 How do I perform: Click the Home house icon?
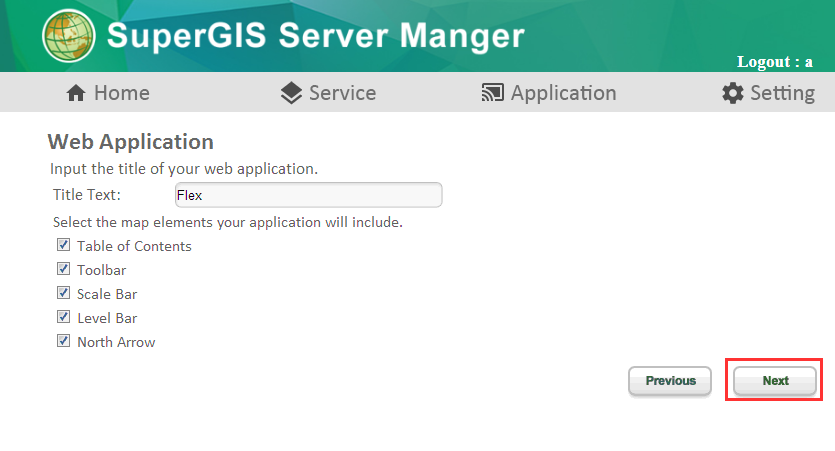76,93
